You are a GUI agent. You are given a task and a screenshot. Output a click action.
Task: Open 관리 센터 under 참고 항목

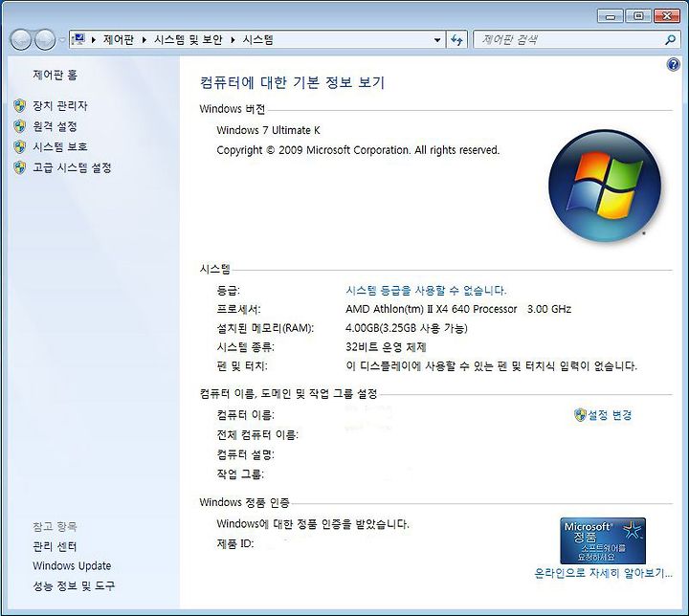pyautogui.click(x=55, y=546)
